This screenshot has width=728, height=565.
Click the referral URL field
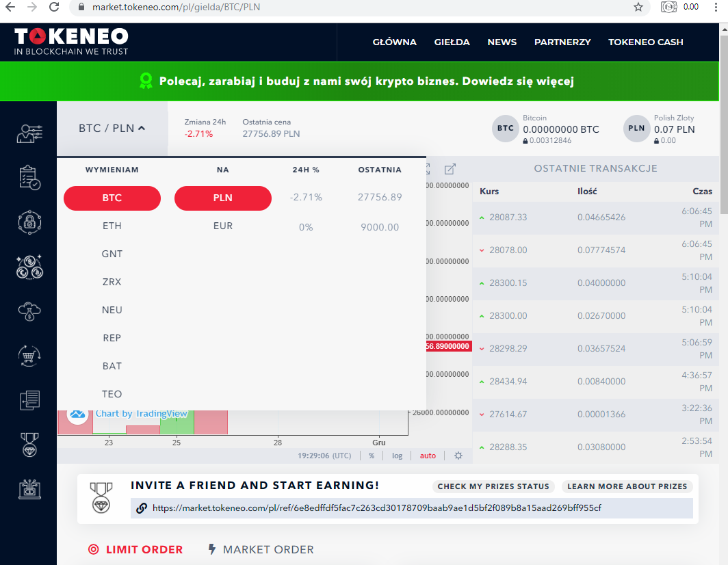(412, 508)
